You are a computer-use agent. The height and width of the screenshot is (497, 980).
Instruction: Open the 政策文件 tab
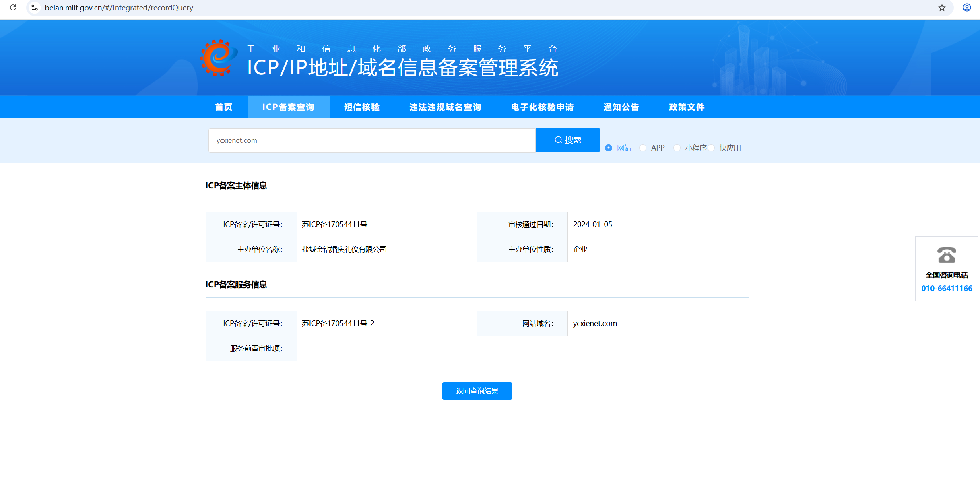[687, 107]
